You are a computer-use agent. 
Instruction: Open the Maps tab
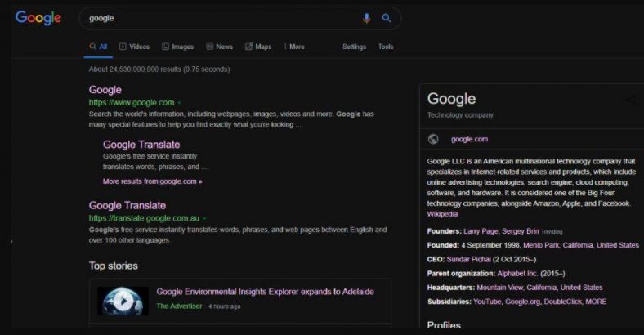click(x=258, y=47)
